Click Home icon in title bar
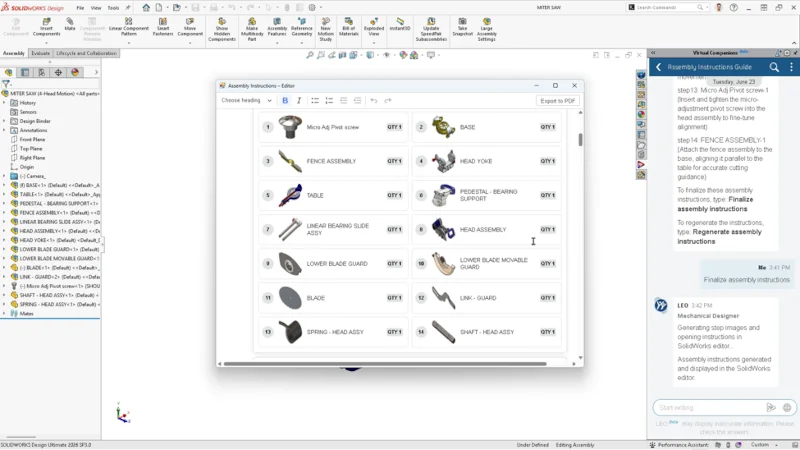 point(146,8)
